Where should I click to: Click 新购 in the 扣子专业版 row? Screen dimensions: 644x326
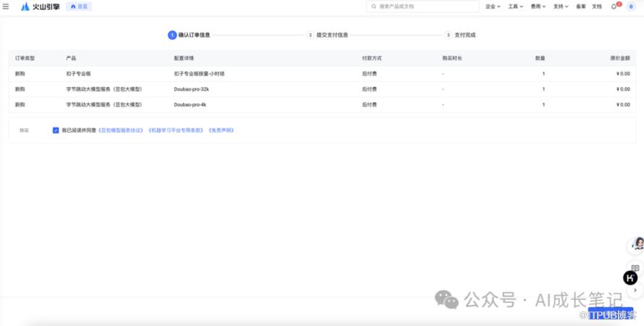pyautogui.click(x=20, y=74)
